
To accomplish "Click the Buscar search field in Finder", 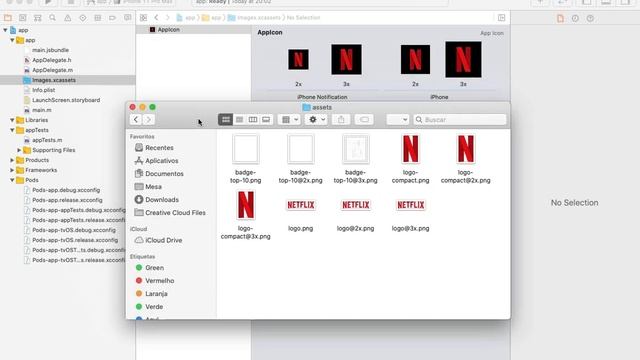I will click(x=460, y=120).
